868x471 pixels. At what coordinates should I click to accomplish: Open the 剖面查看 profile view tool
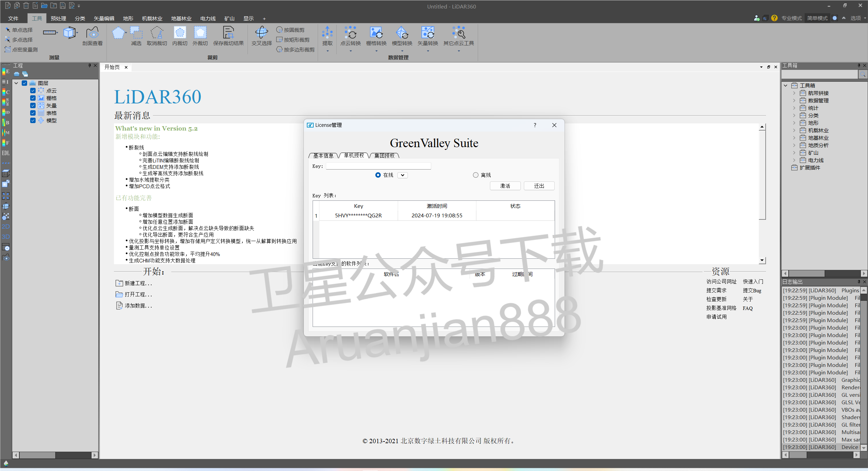pos(92,37)
